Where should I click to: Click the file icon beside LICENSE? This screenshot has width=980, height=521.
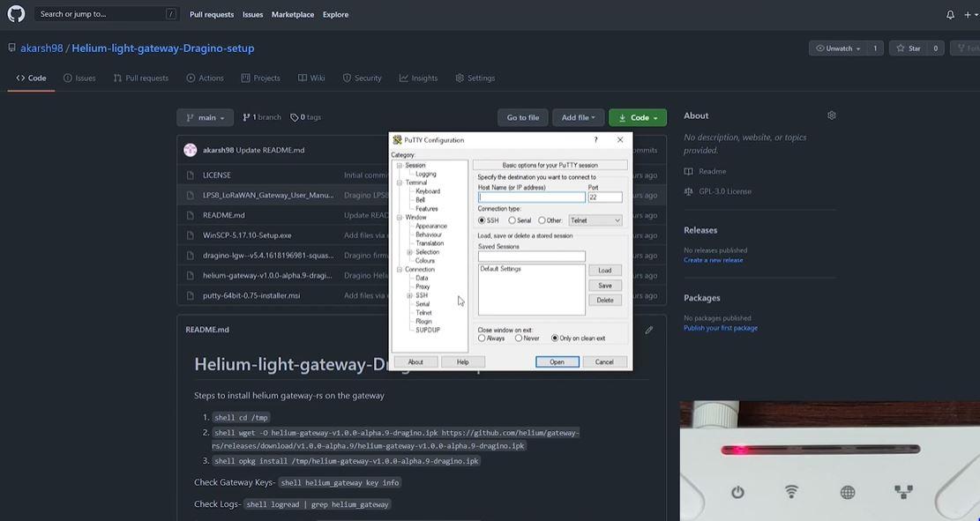(190, 175)
